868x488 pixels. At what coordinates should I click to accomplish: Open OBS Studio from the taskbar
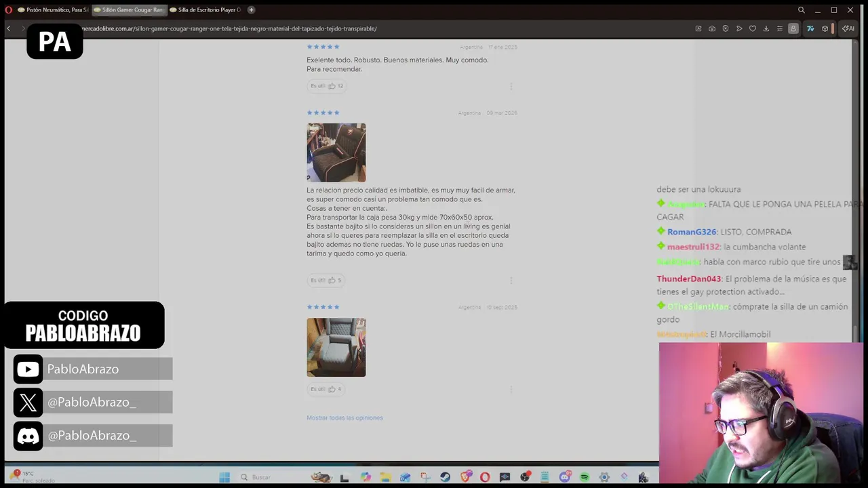pos(525,477)
